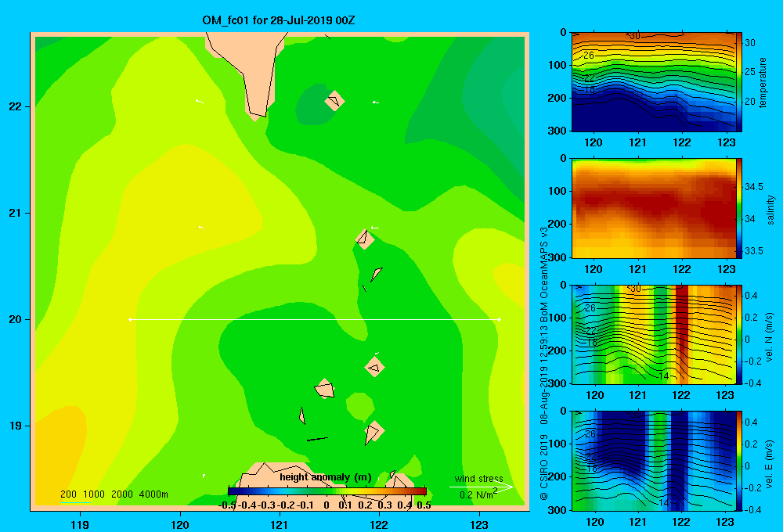Viewport: 783px width, 532px height.
Task: Click latitude label 22 on main map
Action: tap(16, 106)
